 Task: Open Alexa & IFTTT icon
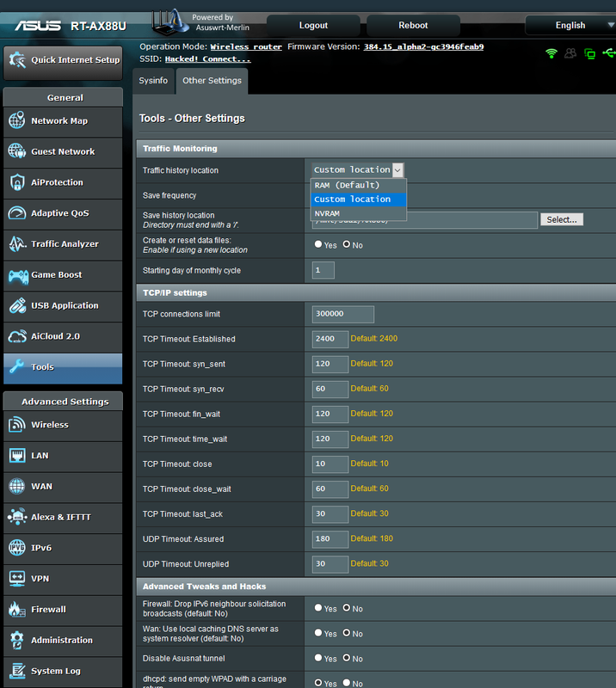[x=17, y=517]
